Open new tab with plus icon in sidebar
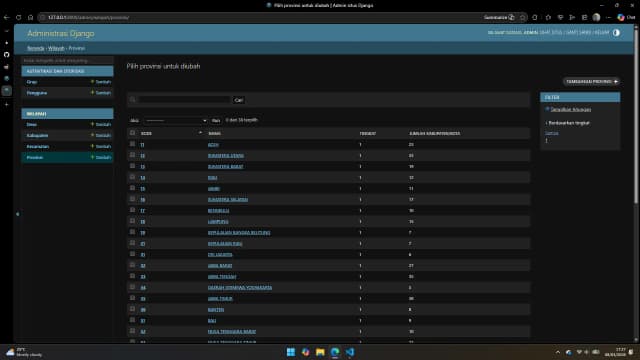This screenshot has height=360, width=640. tap(7, 104)
